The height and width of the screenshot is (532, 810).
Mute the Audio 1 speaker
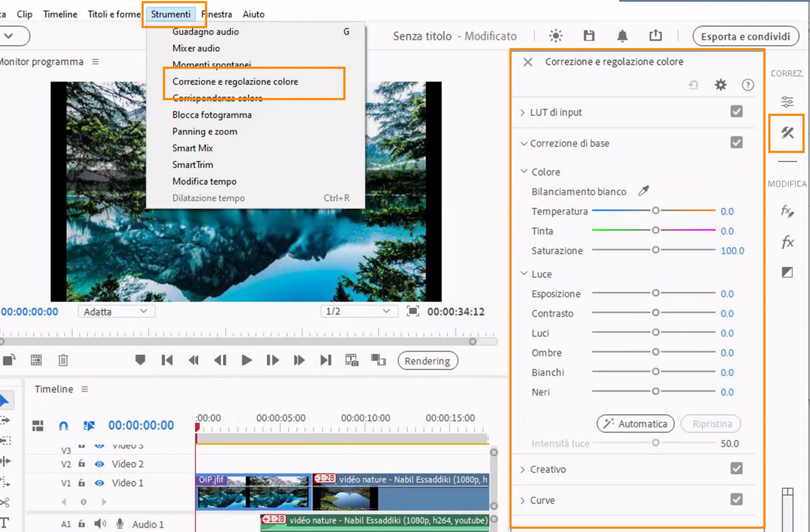click(100, 524)
